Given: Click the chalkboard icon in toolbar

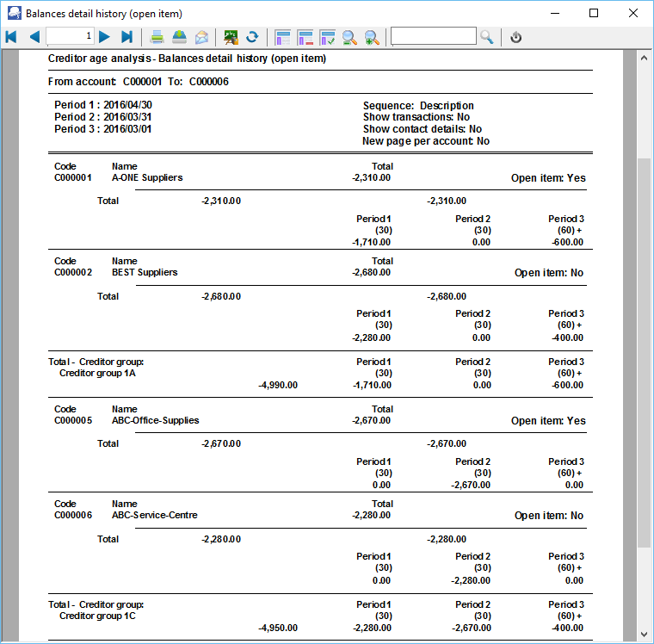Looking at the screenshot, I should click(231, 37).
